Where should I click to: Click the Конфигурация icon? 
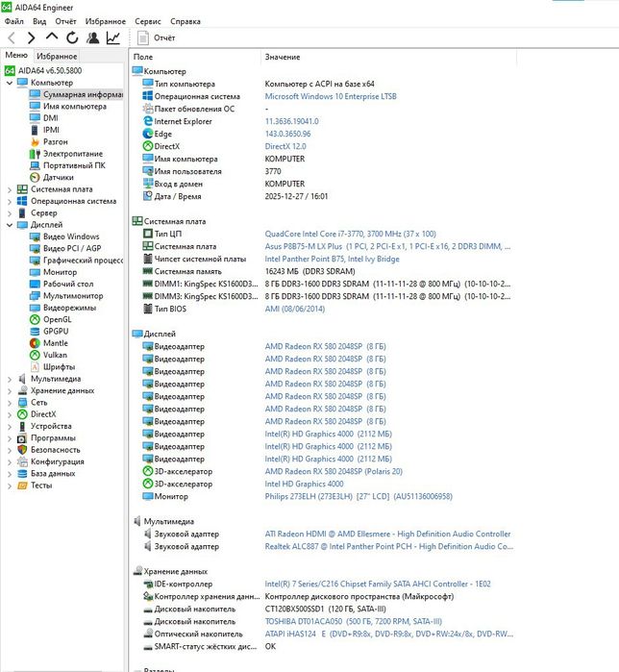(x=22, y=461)
